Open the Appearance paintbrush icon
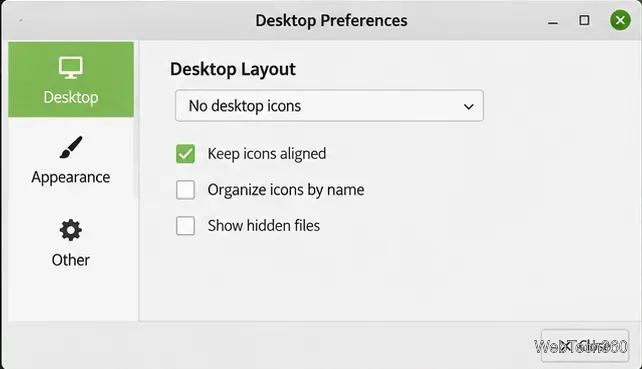The width and height of the screenshot is (642, 369). pos(70,147)
